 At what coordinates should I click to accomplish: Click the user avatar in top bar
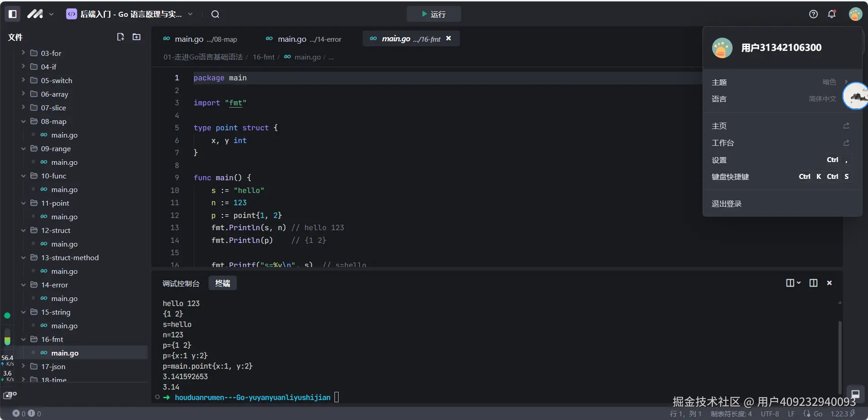[855, 14]
